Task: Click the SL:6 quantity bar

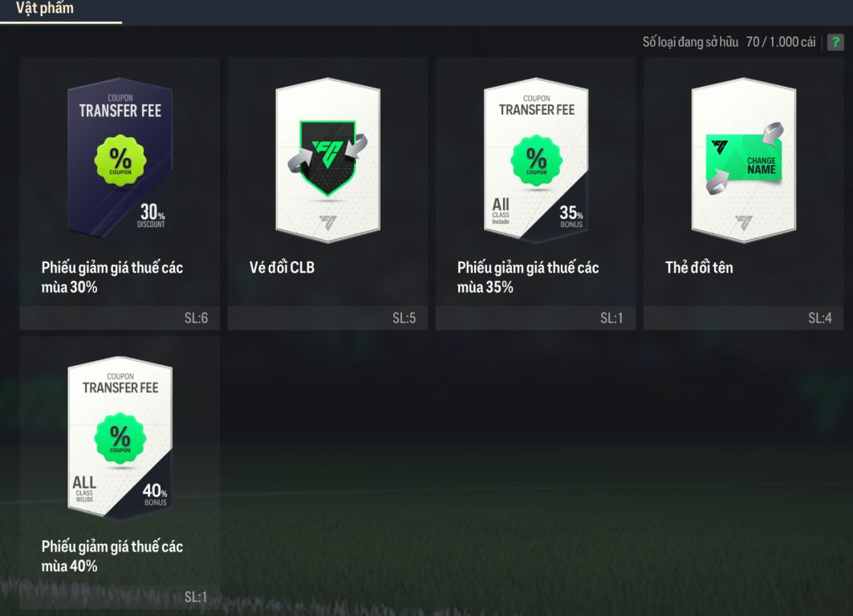Action: pyautogui.click(x=120, y=318)
